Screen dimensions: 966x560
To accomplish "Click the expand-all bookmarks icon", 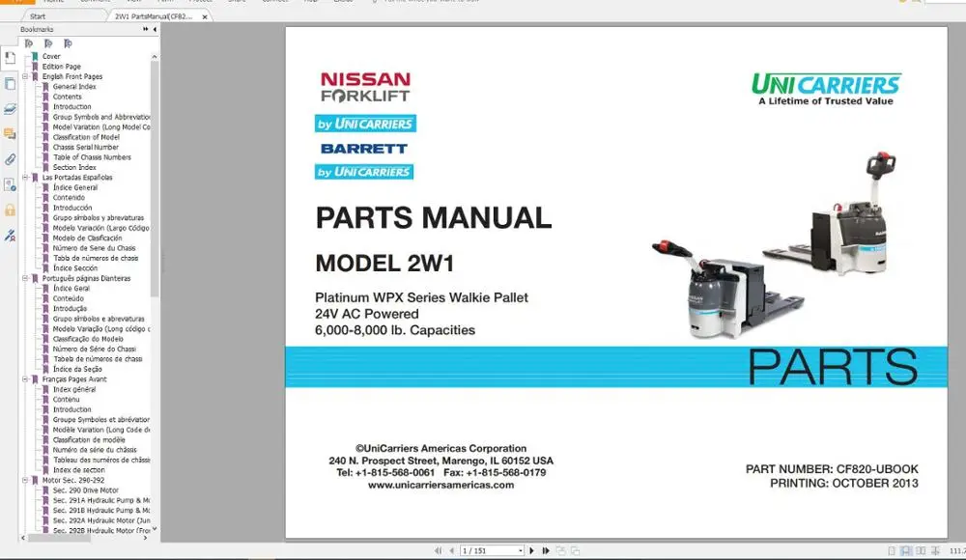I will 69,43.
